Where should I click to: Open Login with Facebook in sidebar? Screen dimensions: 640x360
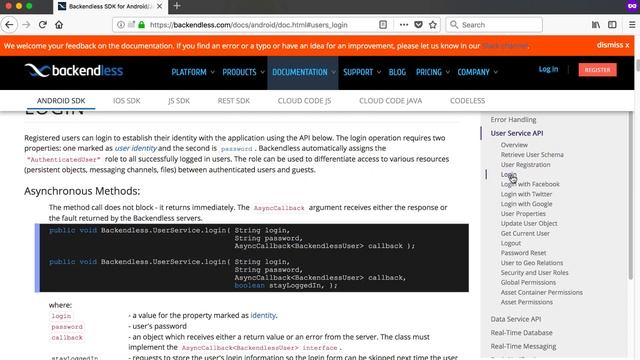pos(530,184)
